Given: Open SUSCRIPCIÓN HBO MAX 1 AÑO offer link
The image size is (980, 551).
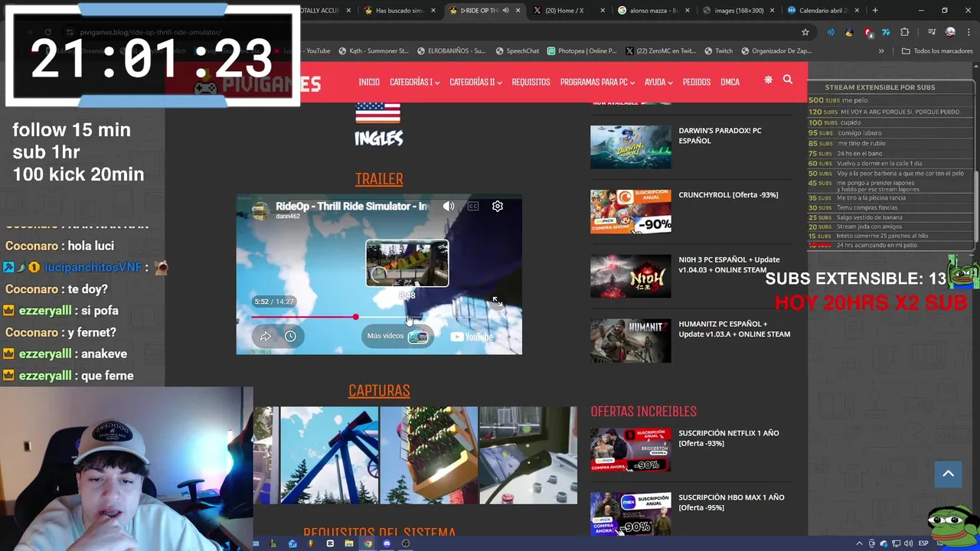Looking at the screenshot, I should [x=731, y=502].
